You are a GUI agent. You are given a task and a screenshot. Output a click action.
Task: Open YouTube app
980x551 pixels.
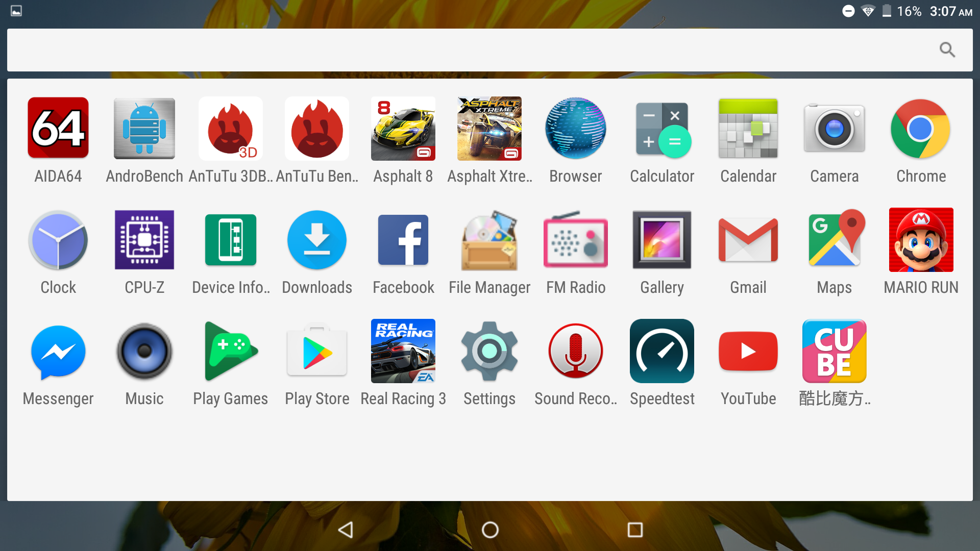(x=748, y=351)
